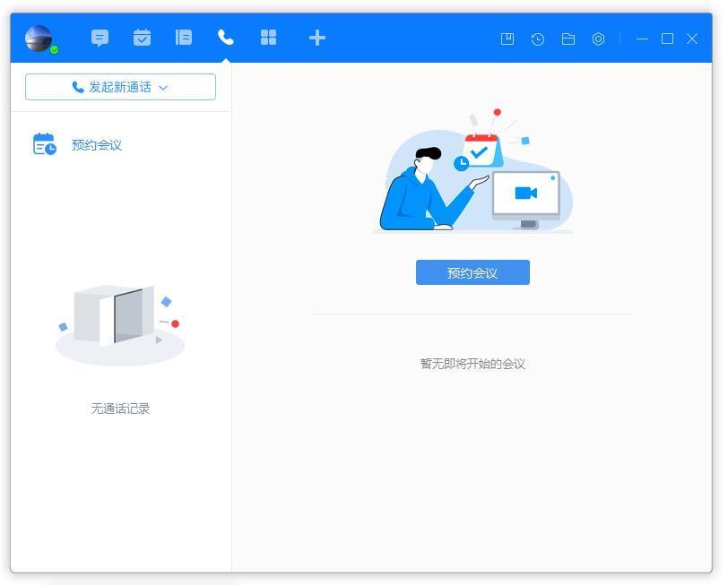Screen dimensions: 728x585
Task: Show history with the clock icon
Action: click(x=538, y=39)
